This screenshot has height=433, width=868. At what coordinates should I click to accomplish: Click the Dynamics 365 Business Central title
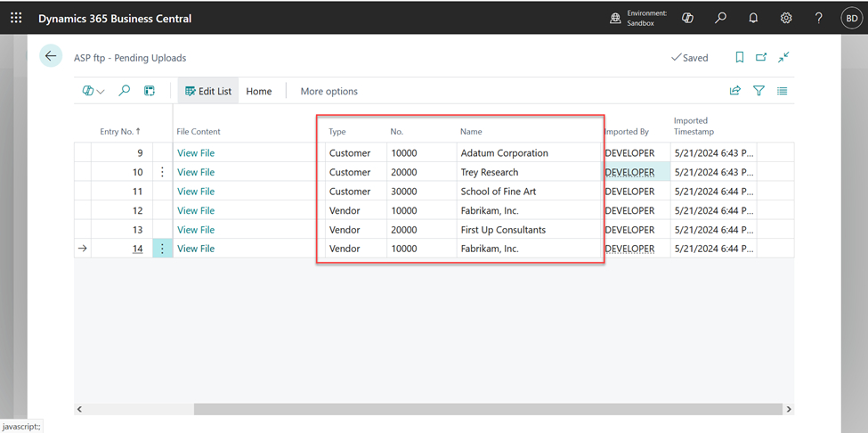[115, 19]
